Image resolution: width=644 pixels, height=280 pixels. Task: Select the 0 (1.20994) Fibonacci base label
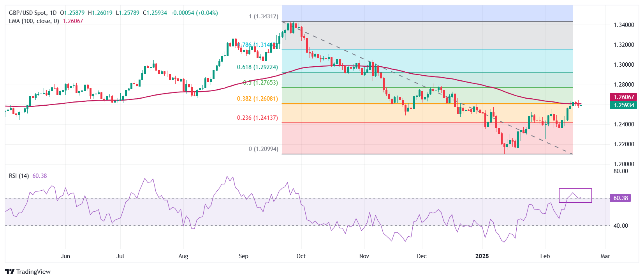pos(264,149)
